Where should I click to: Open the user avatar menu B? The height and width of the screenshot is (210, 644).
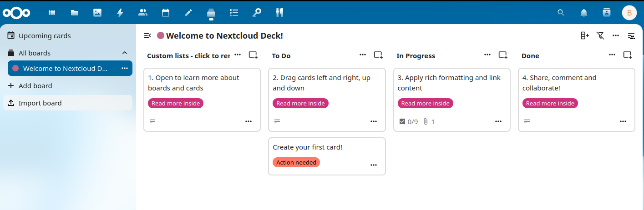coord(629,13)
